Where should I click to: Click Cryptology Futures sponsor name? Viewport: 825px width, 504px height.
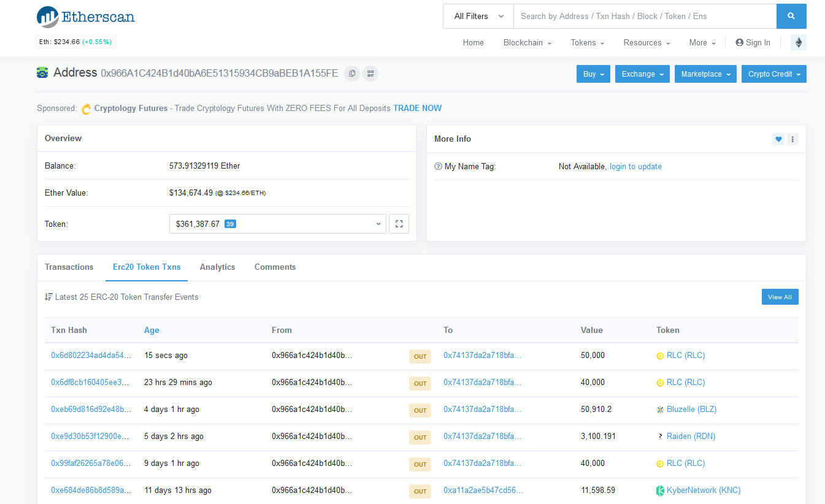(x=131, y=108)
